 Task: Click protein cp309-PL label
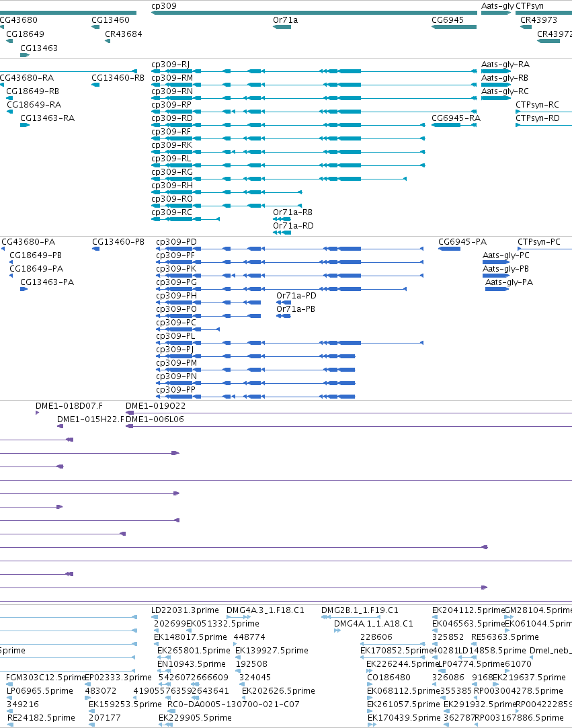pyautogui.click(x=175, y=335)
